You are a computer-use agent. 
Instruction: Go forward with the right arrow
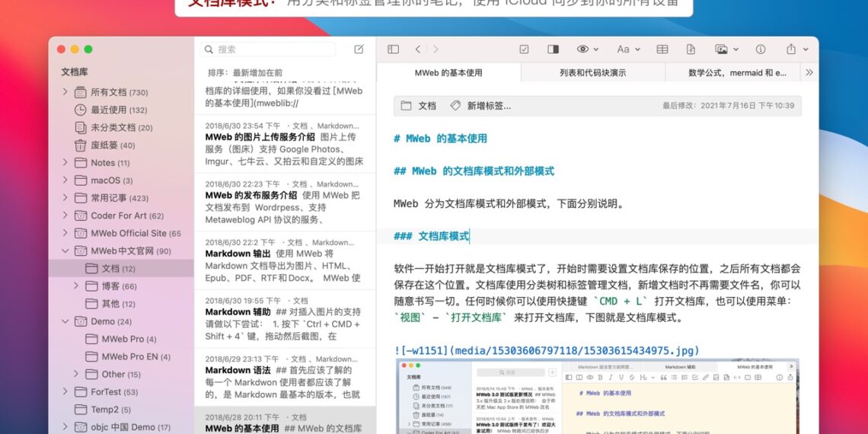(436, 49)
